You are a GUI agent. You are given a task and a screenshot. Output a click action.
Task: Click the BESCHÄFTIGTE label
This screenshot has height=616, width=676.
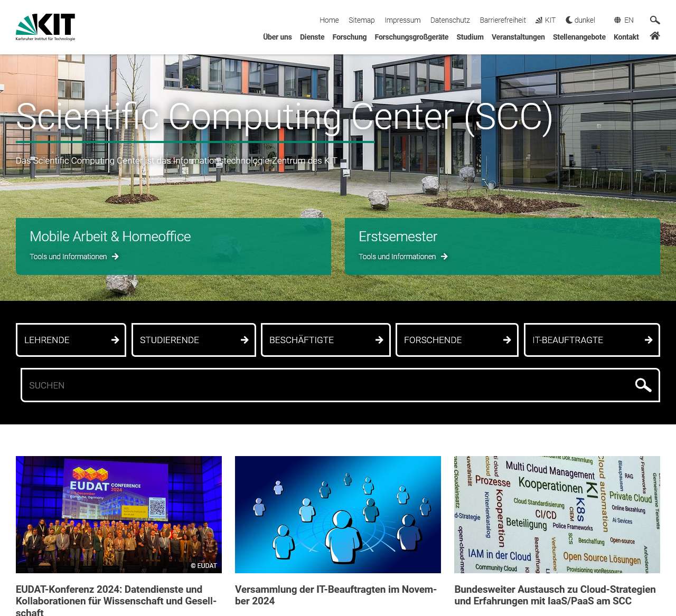(302, 340)
